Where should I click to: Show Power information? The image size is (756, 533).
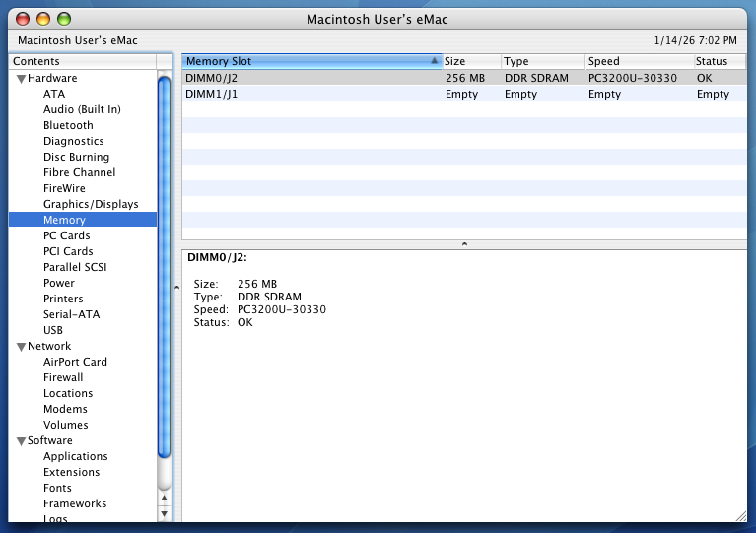coord(59,283)
